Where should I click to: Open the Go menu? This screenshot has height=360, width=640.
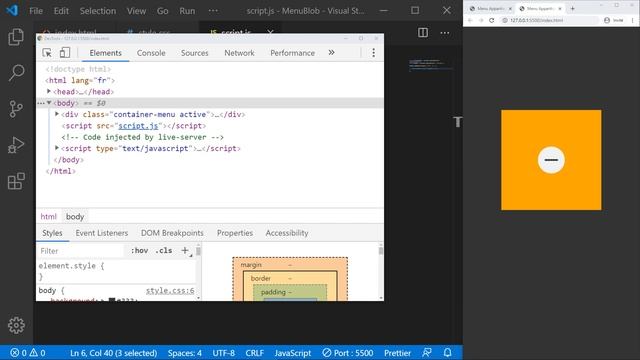(162, 11)
